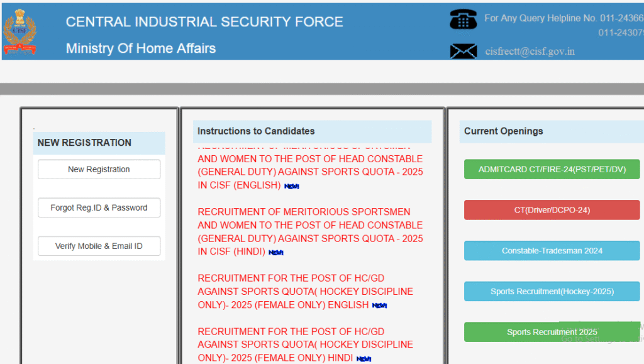Click the Instructions to Candidates heading
The width and height of the screenshot is (644, 364).
pyautogui.click(x=256, y=131)
